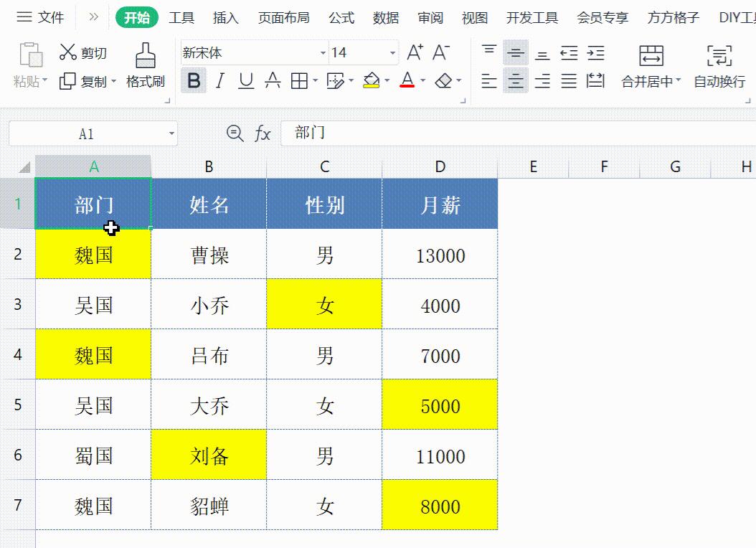Toggle center horizontal alignment
Viewport: 756px width, 548px height.
(515, 81)
